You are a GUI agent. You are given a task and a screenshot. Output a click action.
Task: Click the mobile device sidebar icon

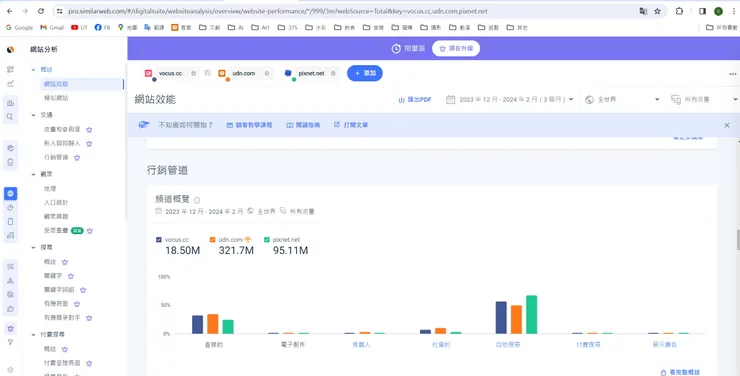point(10,221)
